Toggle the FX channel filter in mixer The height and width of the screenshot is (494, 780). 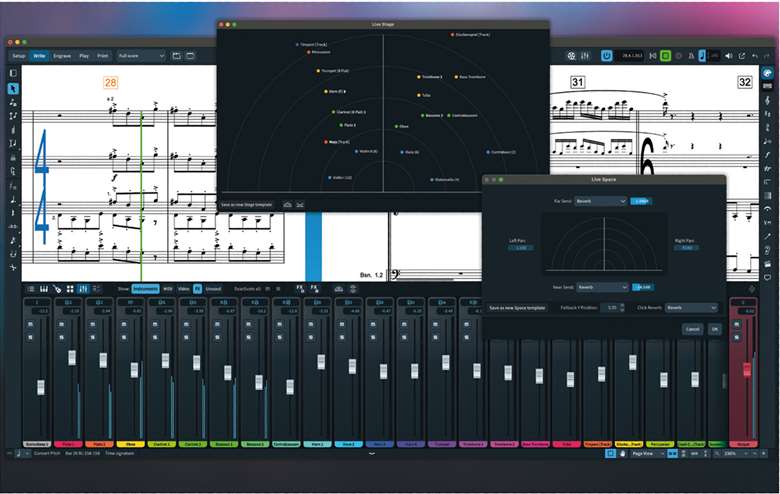197,288
